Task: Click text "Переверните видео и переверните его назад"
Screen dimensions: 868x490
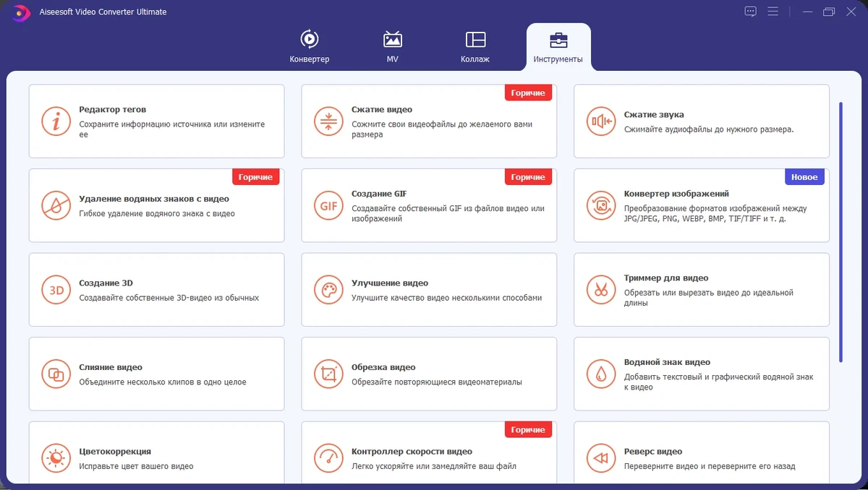Action: [710, 466]
